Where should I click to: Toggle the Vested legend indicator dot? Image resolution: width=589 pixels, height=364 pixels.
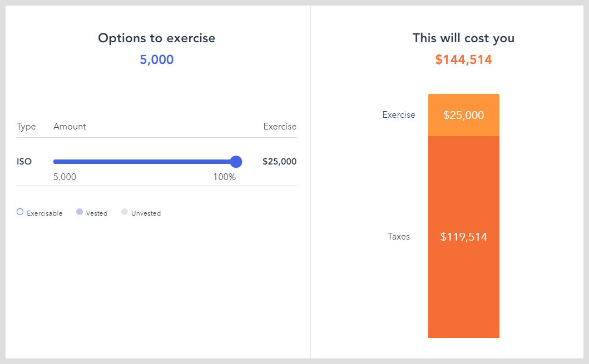click(x=79, y=212)
